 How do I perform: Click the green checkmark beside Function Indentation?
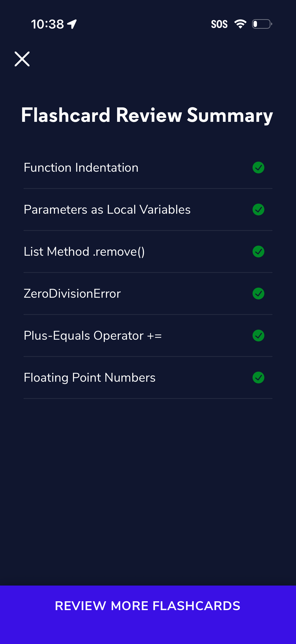pyautogui.click(x=258, y=168)
